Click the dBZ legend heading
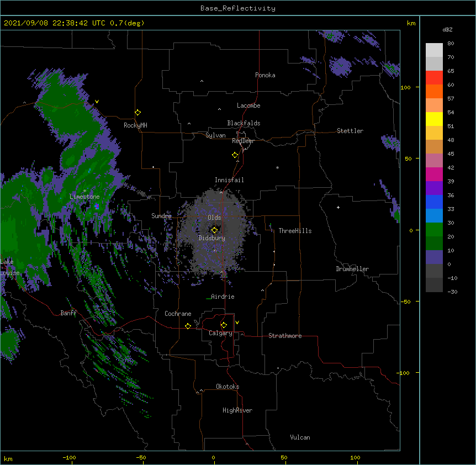Viewport: 476px width, 465px height. [447, 30]
